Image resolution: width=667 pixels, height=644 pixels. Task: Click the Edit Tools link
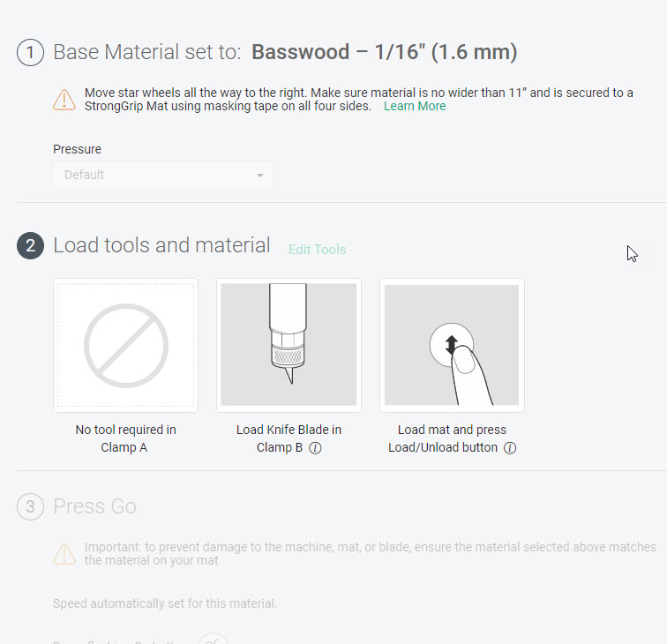click(x=317, y=250)
